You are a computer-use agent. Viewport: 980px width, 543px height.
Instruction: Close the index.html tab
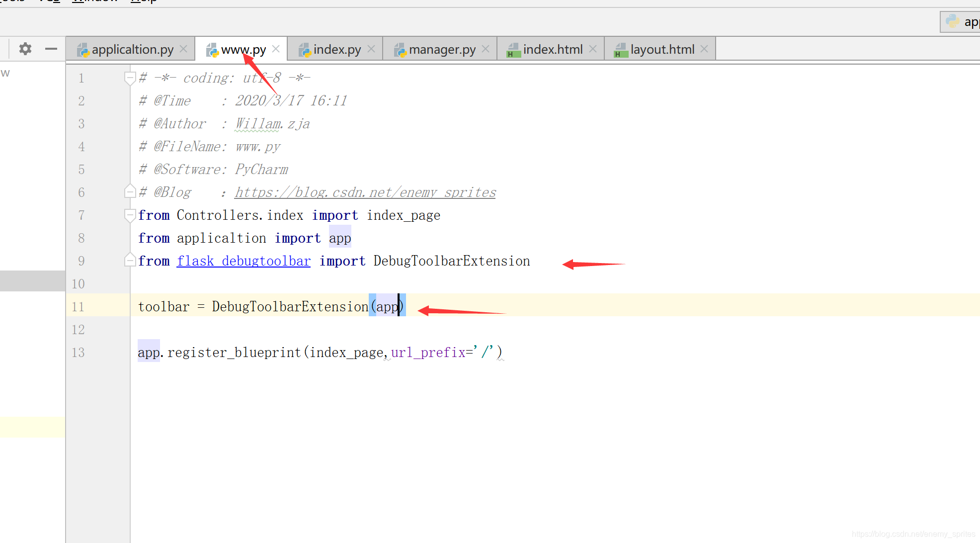(593, 49)
